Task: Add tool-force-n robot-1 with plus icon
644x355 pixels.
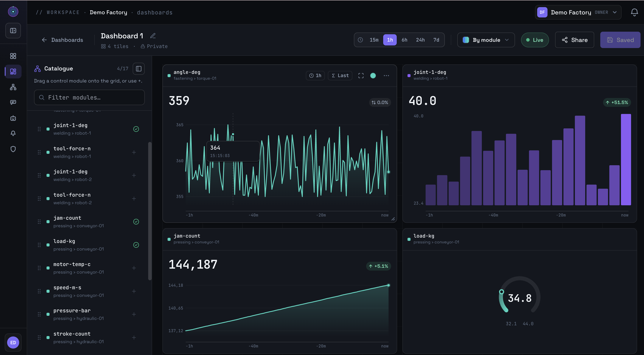Action: 134,152
